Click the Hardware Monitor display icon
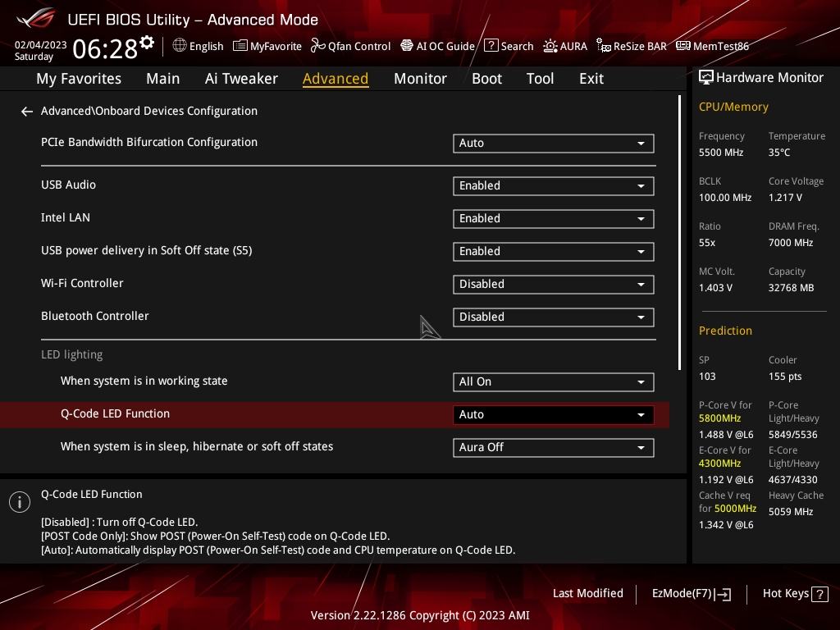840x630 pixels. pos(706,78)
